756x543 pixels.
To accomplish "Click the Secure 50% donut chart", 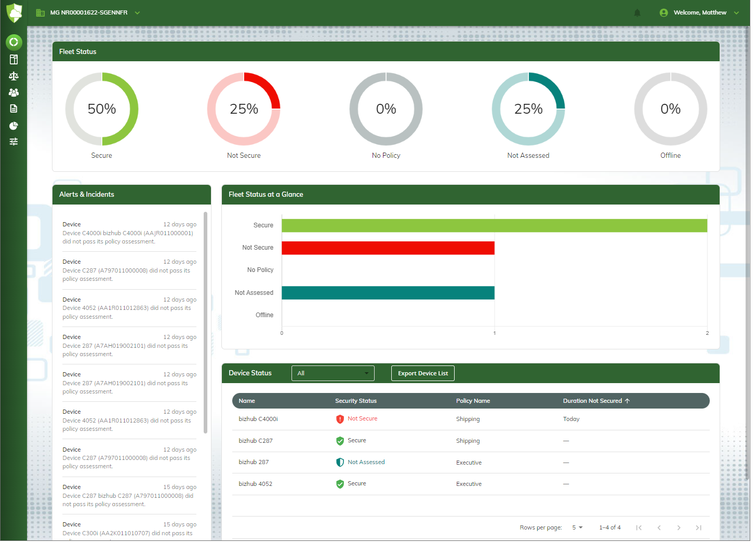I will point(102,109).
